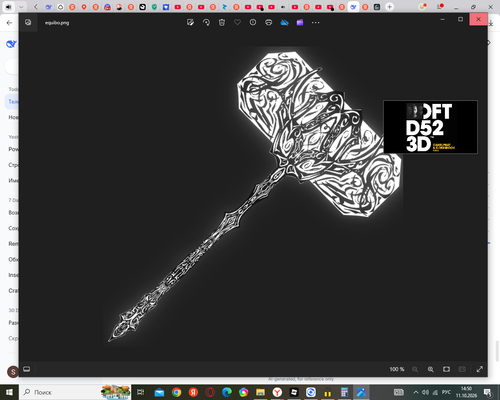The width and height of the screenshot is (500, 400).
Task: Open the three-dots See more menu in Photos
Action: click(315, 22)
